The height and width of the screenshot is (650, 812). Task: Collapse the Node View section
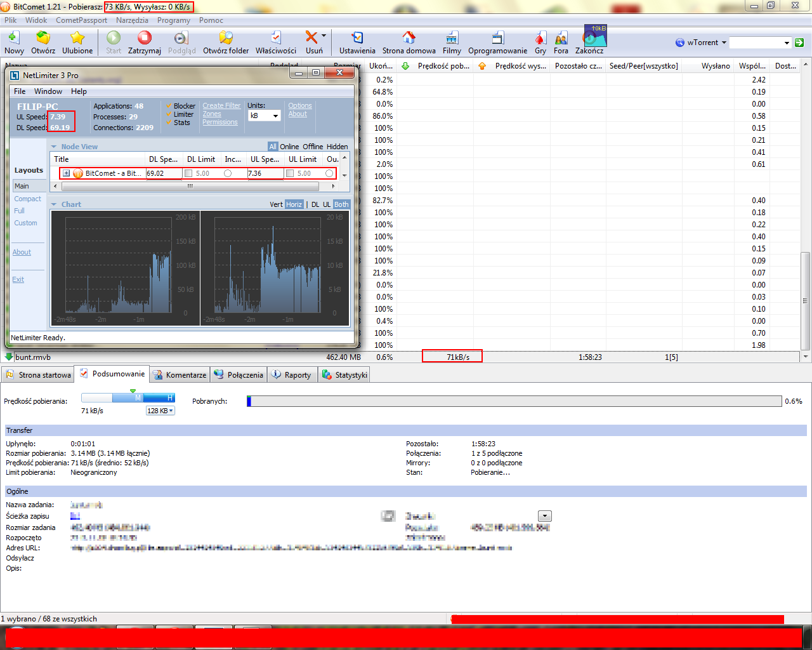pos(54,147)
